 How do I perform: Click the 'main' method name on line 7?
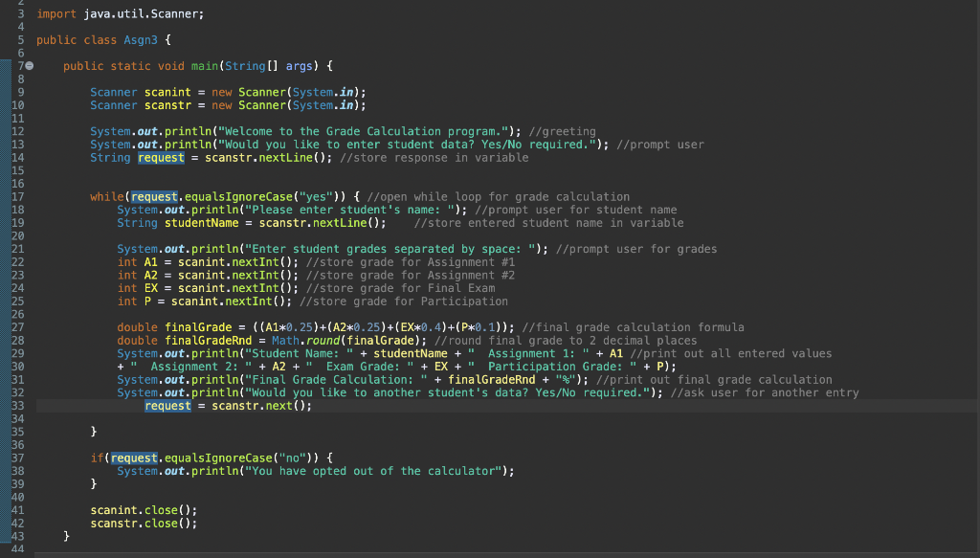205,66
